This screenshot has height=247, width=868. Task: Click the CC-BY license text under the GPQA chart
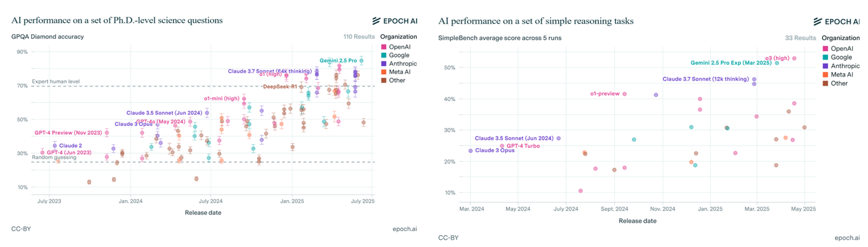coord(21,229)
